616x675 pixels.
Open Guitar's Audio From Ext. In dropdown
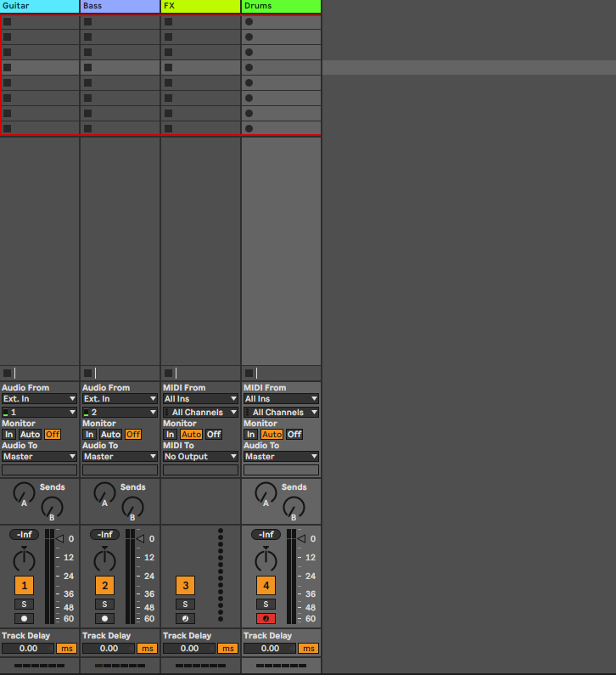click(x=39, y=398)
